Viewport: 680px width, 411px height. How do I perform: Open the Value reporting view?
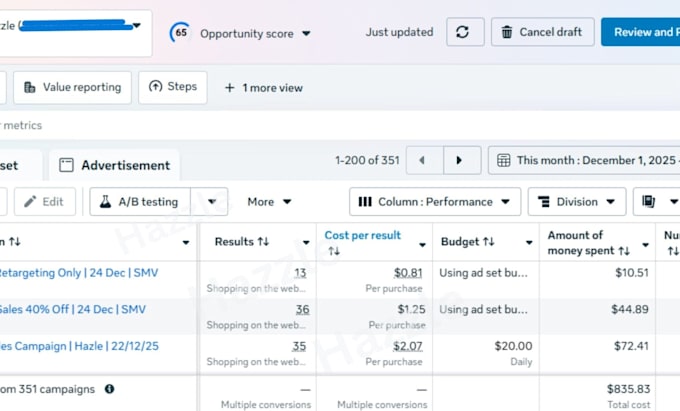(72, 88)
